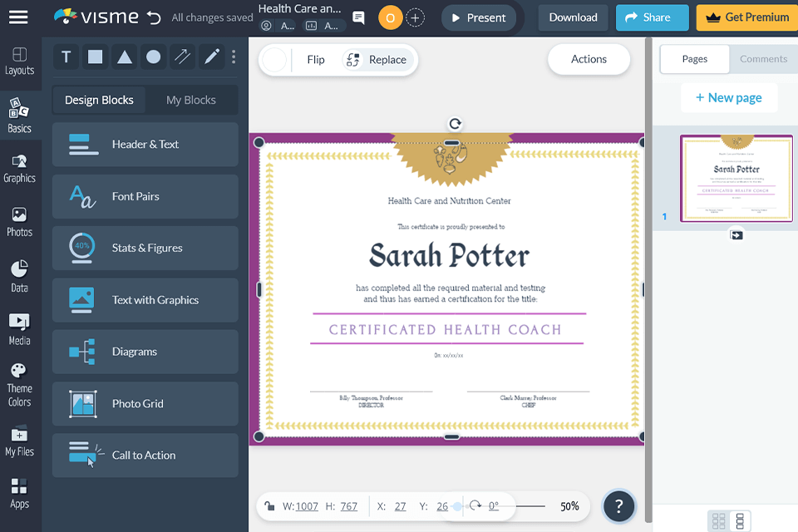Click the rotation angle icon

(x=475, y=505)
